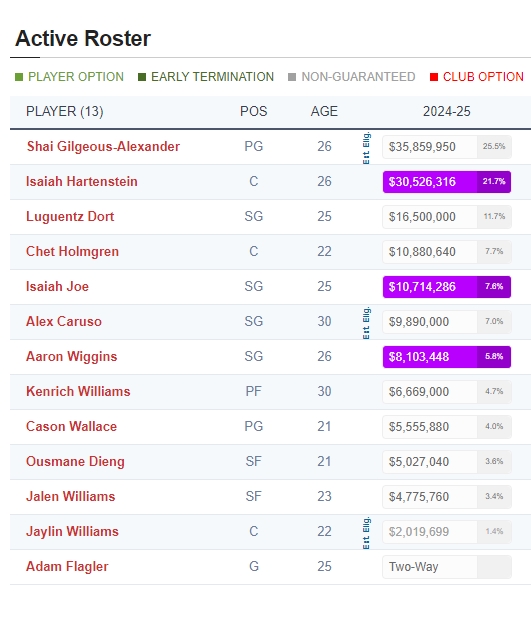531x625 pixels.
Task: Click the green Player Option legend square
Action: tap(19, 77)
